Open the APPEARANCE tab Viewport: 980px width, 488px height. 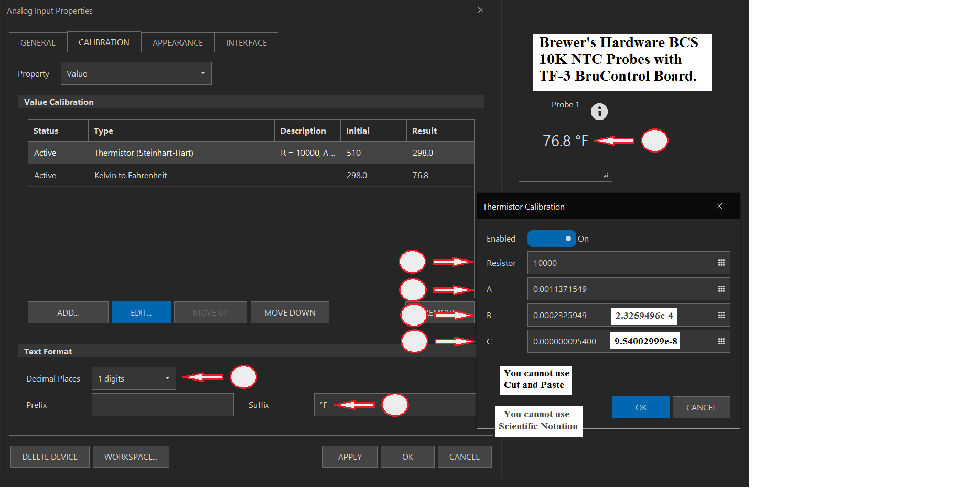pos(178,42)
